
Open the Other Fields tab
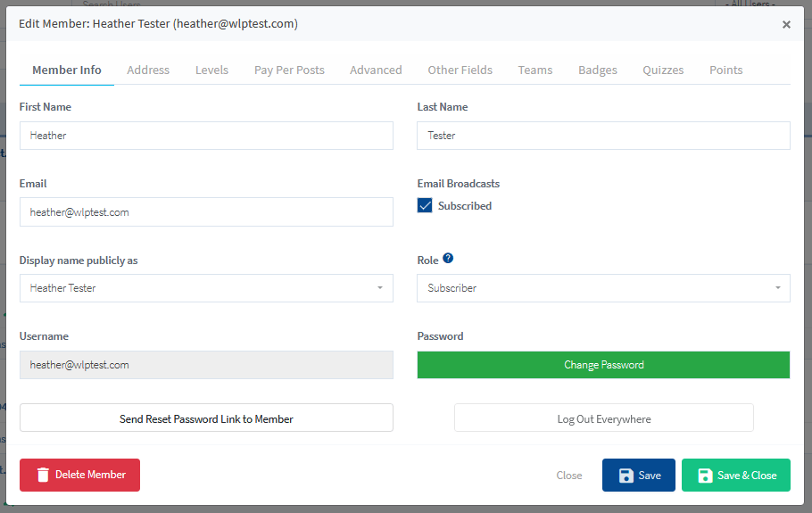tap(460, 70)
